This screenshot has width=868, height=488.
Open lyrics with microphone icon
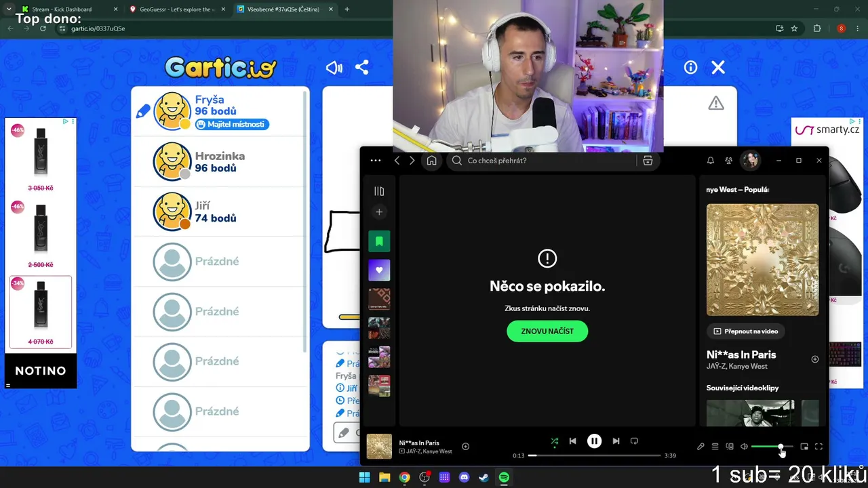click(701, 447)
